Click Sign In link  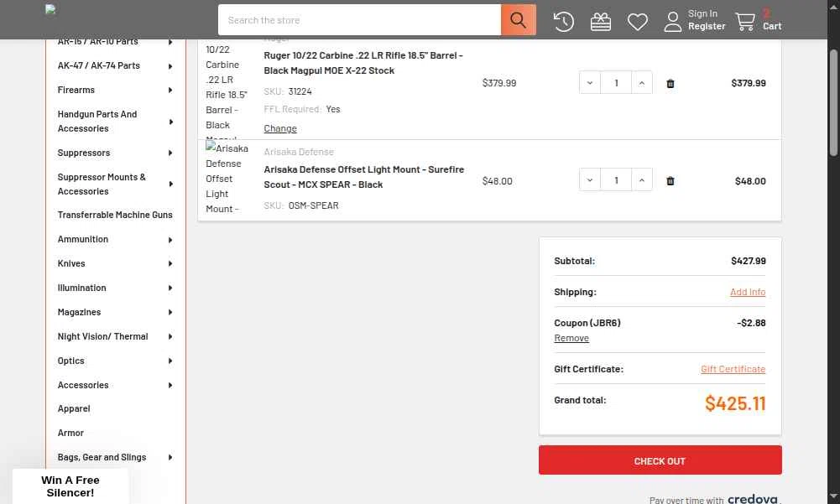tap(702, 14)
